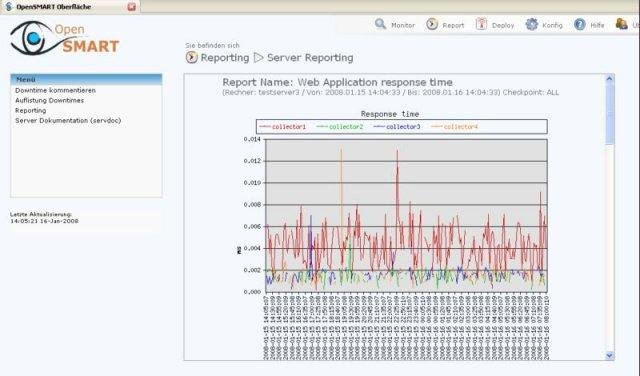
Task: Click the 0.014 y-axis label
Action: 252,139
